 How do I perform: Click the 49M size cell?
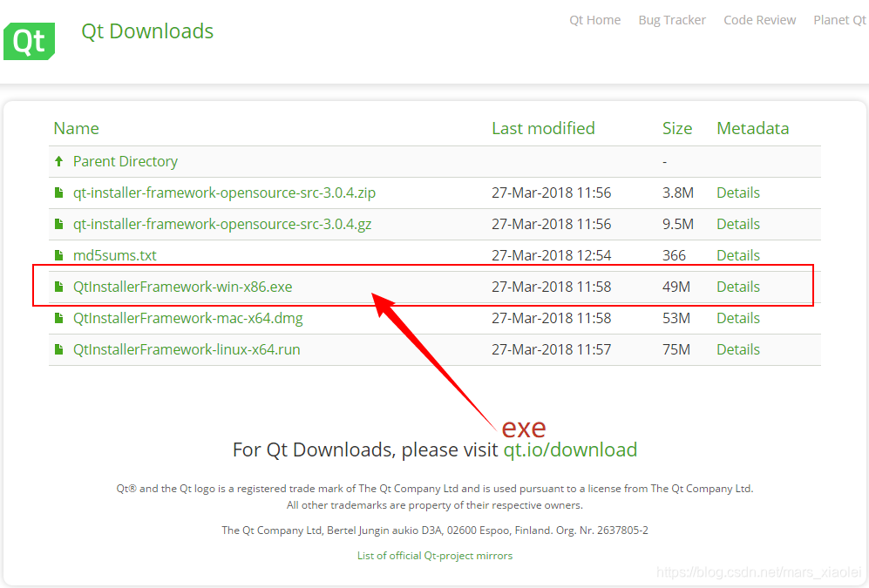pyautogui.click(x=676, y=287)
